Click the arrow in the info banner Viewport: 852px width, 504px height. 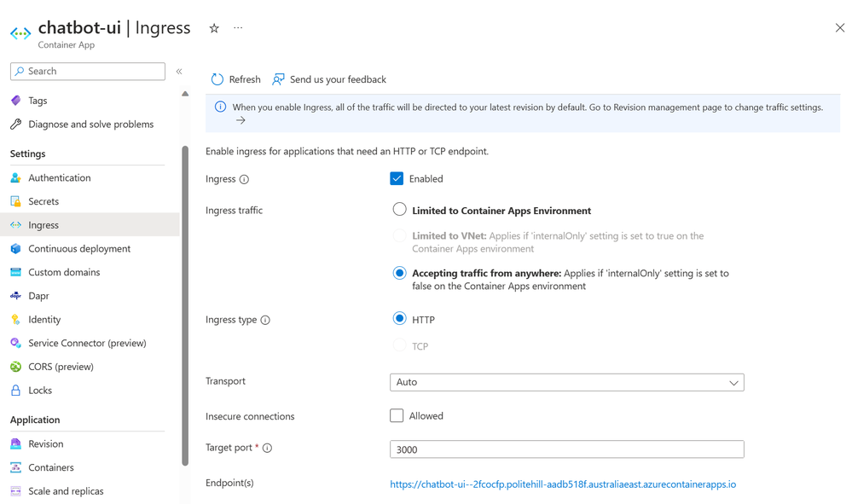coord(241,120)
